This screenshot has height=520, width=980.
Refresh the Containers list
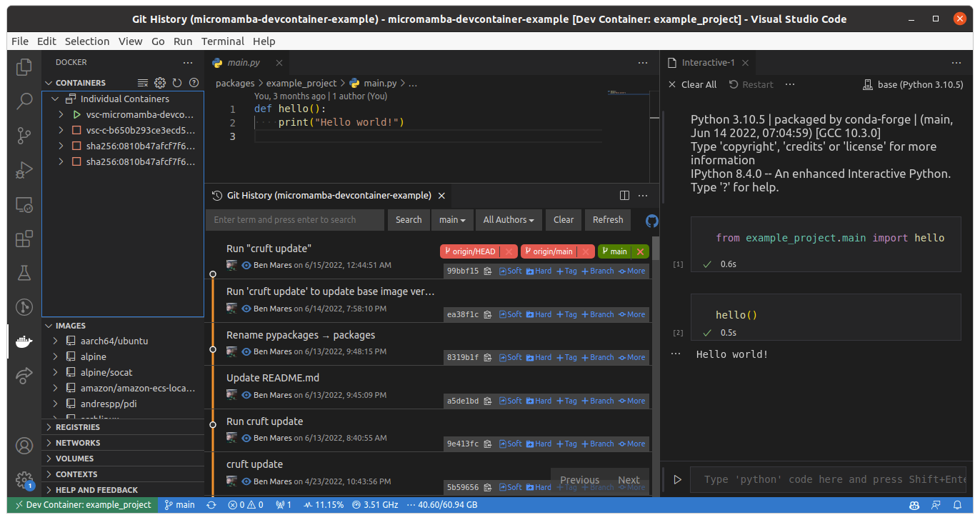(x=177, y=83)
